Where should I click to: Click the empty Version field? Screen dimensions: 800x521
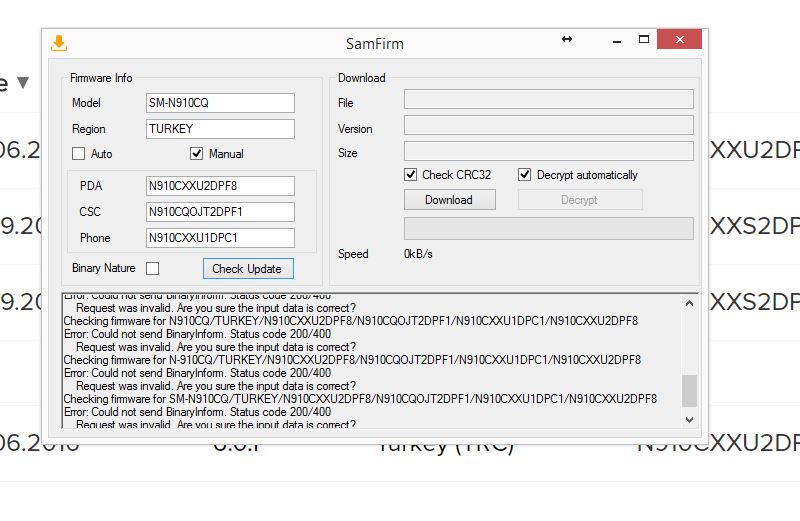(x=548, y=125)
